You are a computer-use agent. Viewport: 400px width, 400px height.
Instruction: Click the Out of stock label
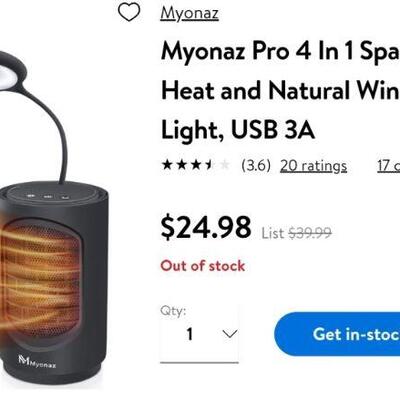[x=203, y=266]
